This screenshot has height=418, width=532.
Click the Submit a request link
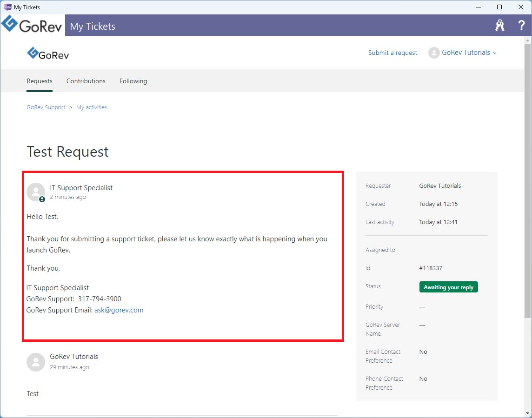point(392,53)
